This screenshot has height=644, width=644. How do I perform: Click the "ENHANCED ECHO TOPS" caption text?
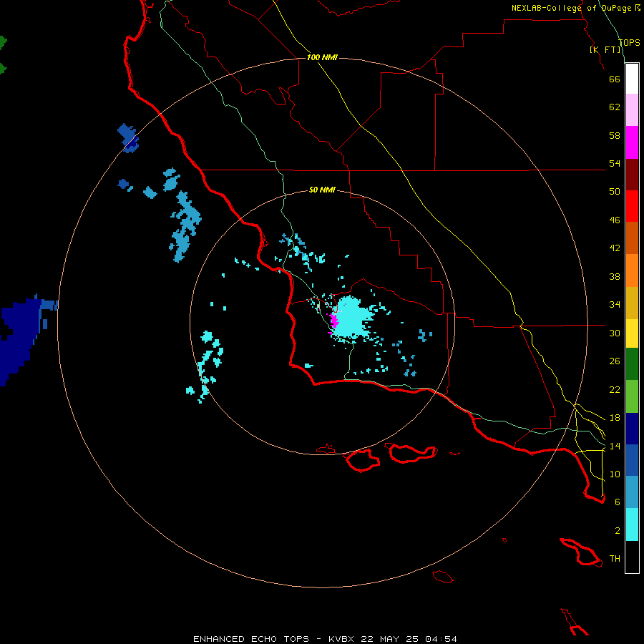(251, 639)
